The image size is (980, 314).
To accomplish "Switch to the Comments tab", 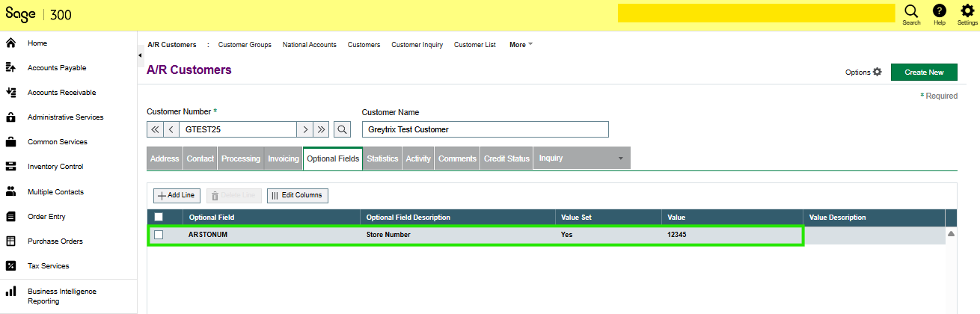I will 457,158.
